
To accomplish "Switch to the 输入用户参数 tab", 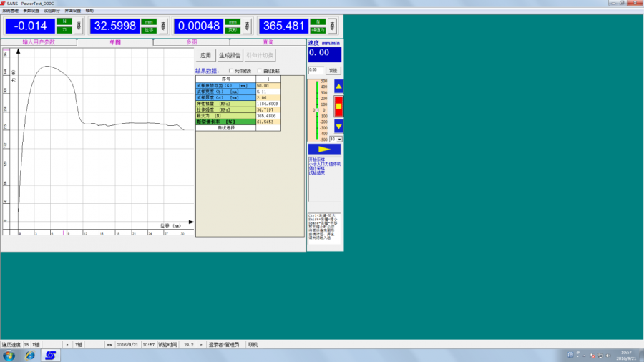I will (39, 42).
